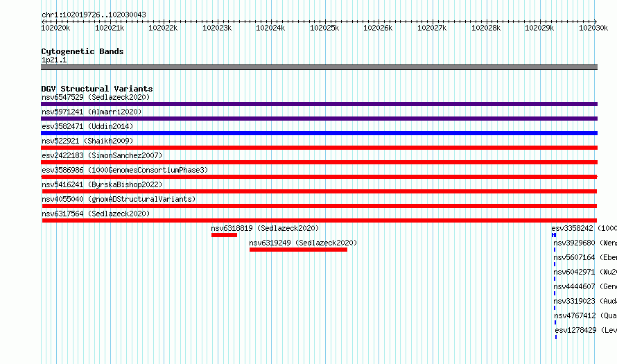Click the 102023k ruler tick label
The image size is (617, 364).
coord(217,28)
